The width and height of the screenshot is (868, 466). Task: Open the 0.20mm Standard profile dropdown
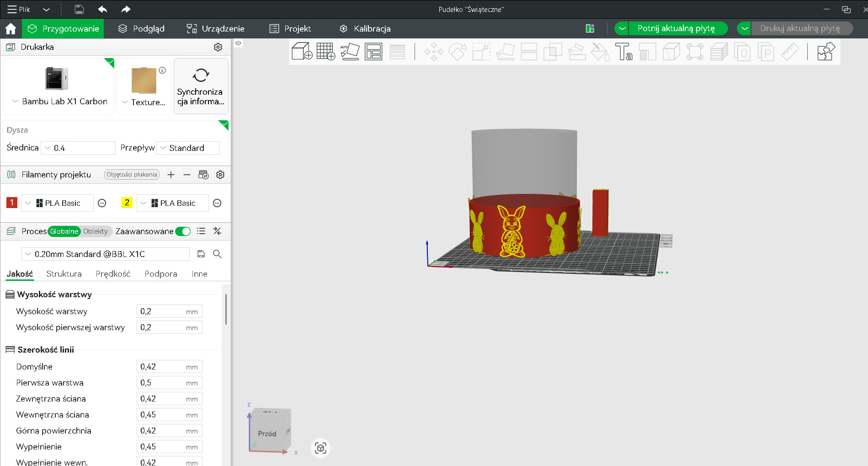[28, 254]
